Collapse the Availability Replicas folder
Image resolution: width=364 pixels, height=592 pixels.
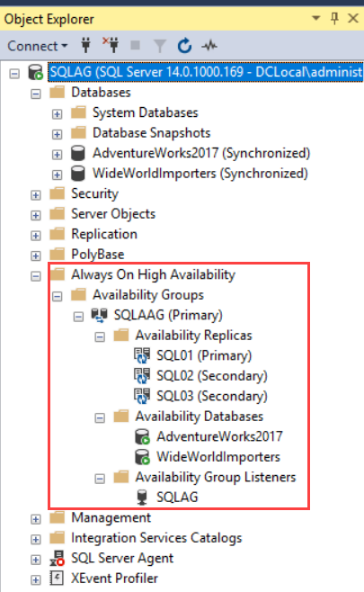point(100,336)
